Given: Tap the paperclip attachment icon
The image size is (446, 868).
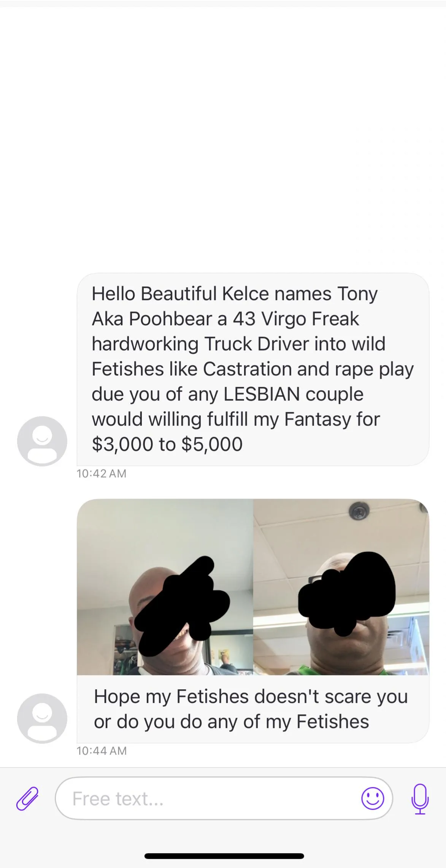Looking at the screenshot, I should click(27, 798).
